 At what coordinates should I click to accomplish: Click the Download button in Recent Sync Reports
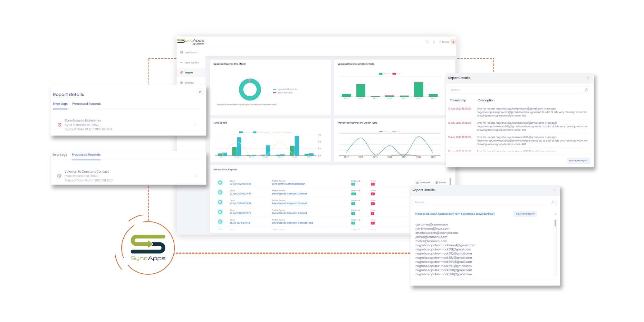coord(423,183)
